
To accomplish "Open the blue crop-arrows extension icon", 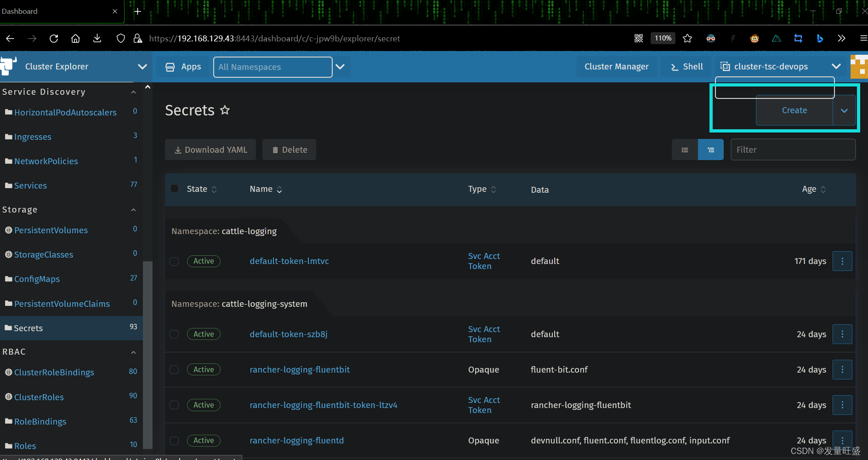I will 798,38.
